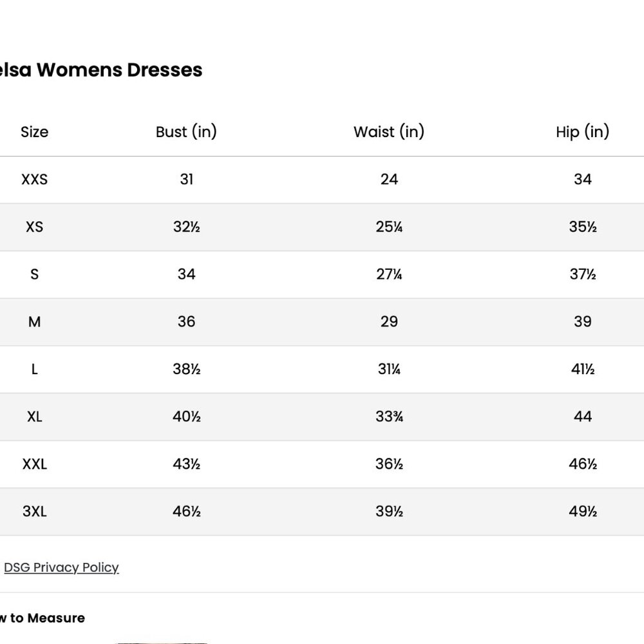Click the Womens Dresses heading

pyautogui.click(x=100, y=70)
